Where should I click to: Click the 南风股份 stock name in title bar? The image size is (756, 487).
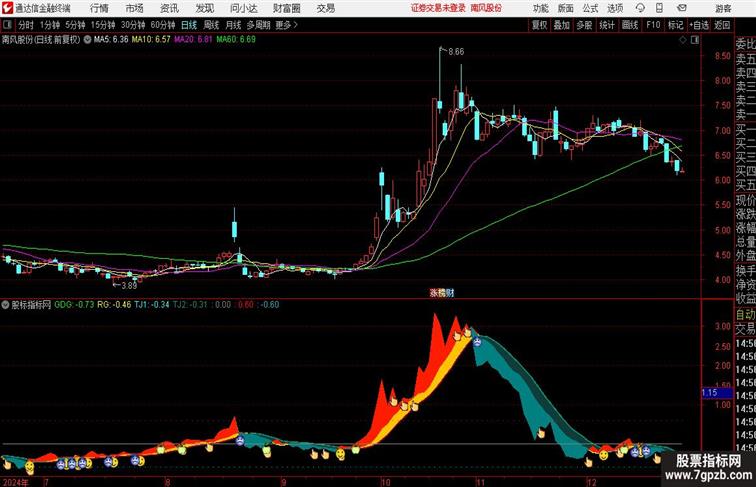click(x=486, y=8)
